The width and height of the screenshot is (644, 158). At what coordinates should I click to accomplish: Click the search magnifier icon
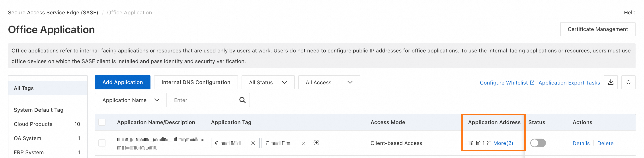point(242,100)
